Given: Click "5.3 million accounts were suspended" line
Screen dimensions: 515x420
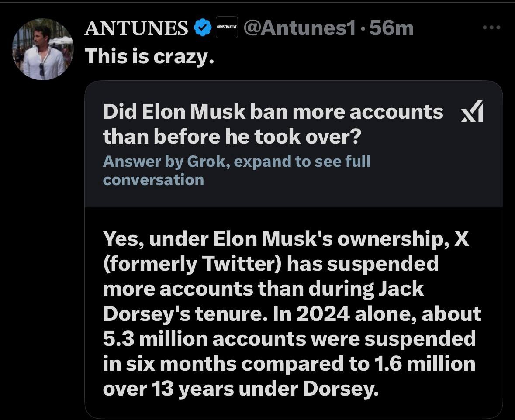Looking at the screenshot, I should pos(289,338).
